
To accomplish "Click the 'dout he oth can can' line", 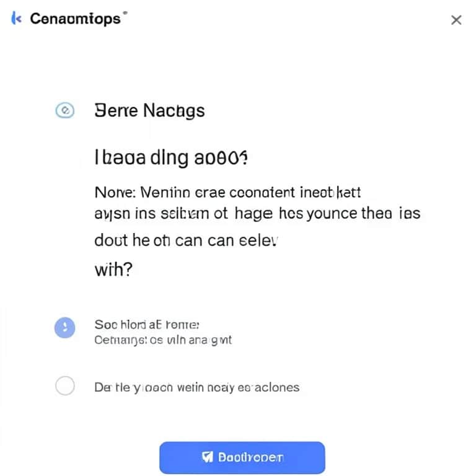I will tap(186, 240).
